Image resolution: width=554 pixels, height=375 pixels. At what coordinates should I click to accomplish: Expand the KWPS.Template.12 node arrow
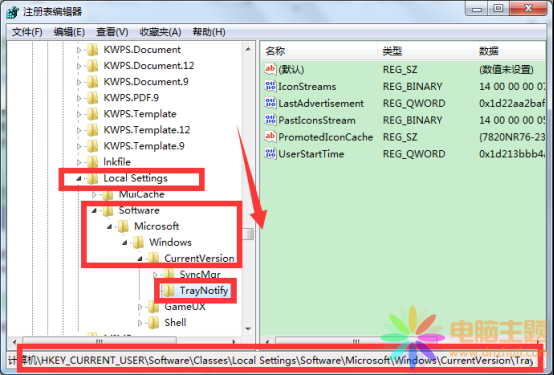[x=79, y=130]
